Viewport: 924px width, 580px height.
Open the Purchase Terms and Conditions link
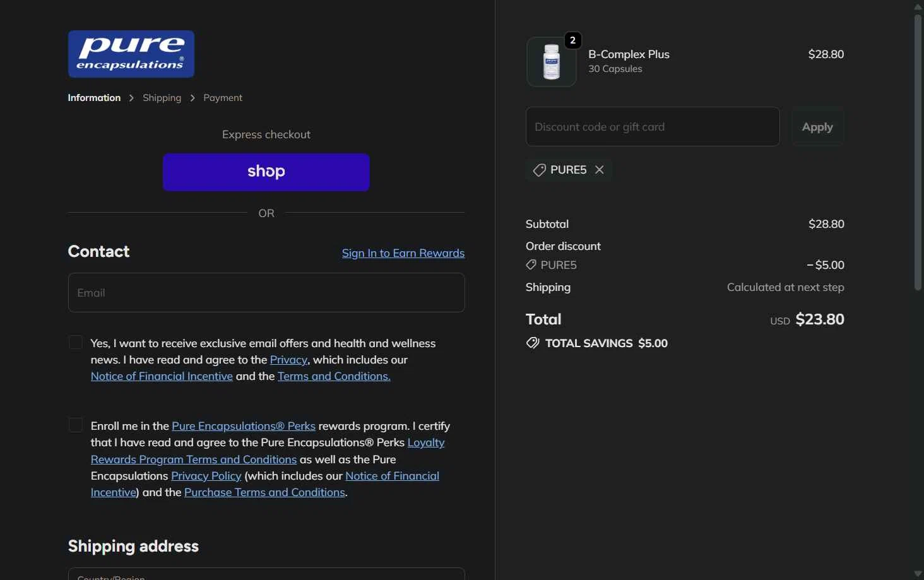[264, 492]
